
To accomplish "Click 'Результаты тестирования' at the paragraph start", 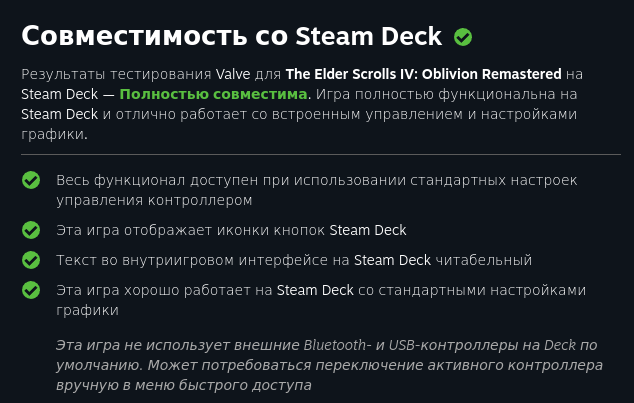I will (x=116, y=74).
